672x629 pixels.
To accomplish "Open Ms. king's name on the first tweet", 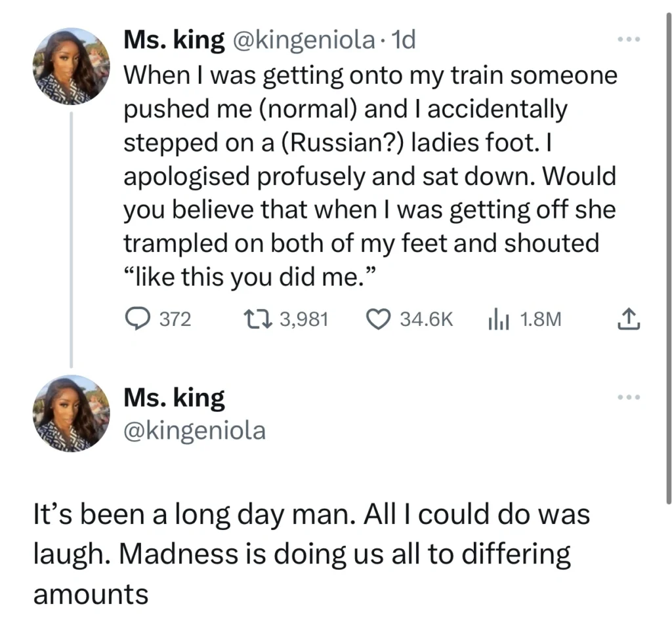I will pyautogui.click(x=174, y=41).
